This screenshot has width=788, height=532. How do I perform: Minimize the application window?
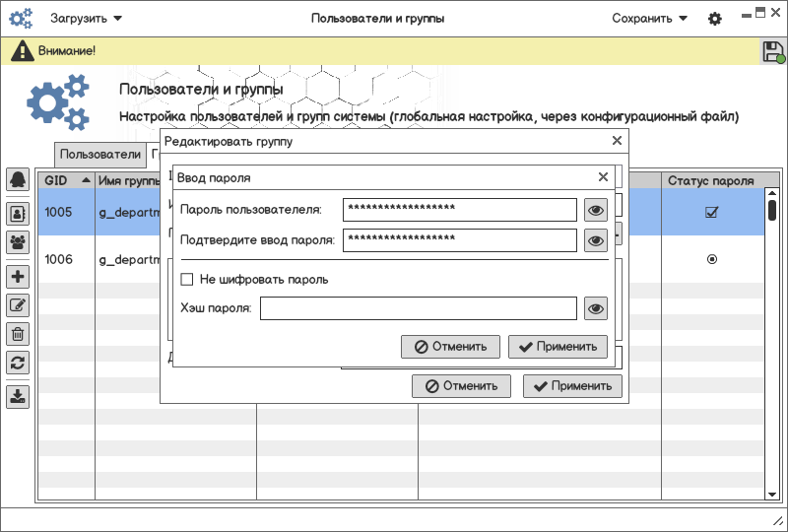[x=747, y=15]
